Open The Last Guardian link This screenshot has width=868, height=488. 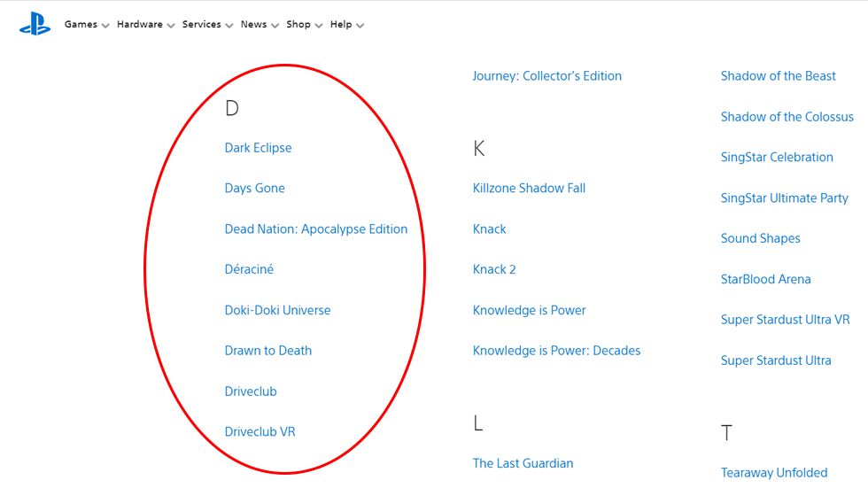point(523,463)
